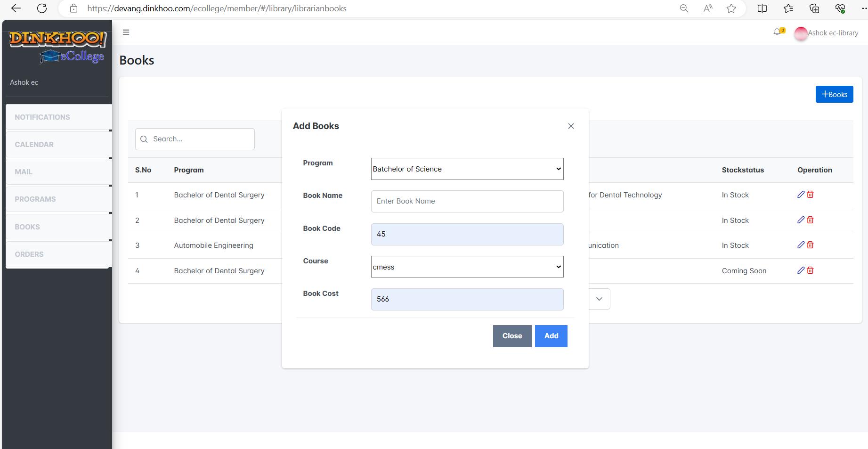This screenshot has width=868, height=449.
Task: Open browser zoom magnifier icon
Action: tap(684, 8)
